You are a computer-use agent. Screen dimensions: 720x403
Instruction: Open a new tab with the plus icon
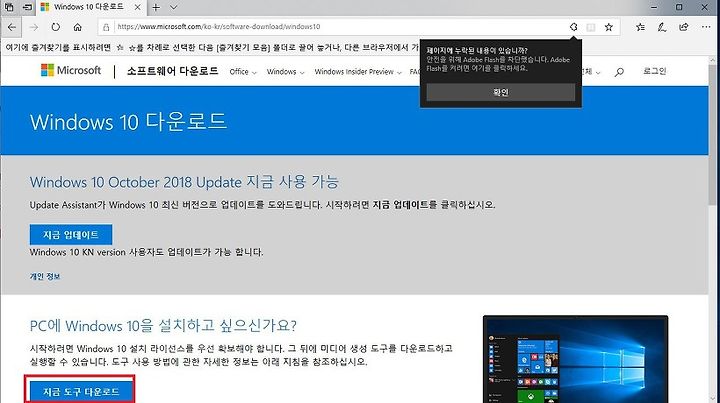156,7
